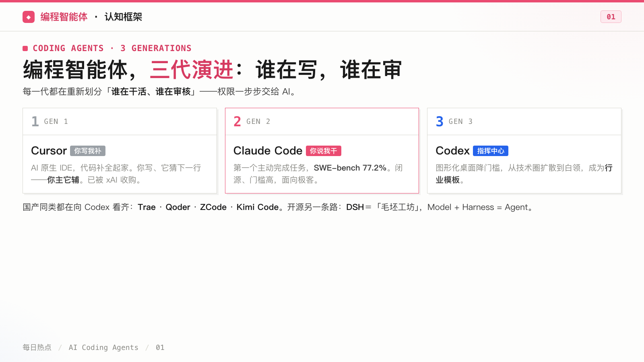Select the Model + Harness = Agent formula
This screenshot has width=644, height=362.
[x=477, y=207]
